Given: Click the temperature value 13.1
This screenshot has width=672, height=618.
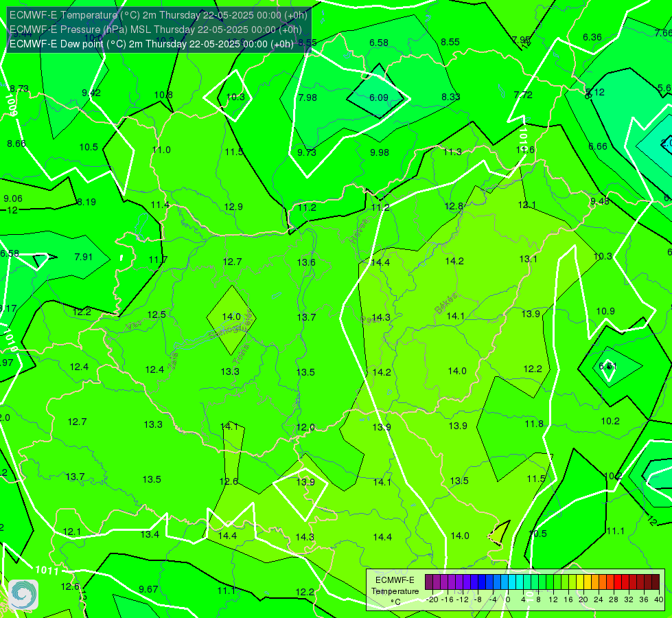Looking at the screenshot, I should pyautogui.click(x=528, y=259).
